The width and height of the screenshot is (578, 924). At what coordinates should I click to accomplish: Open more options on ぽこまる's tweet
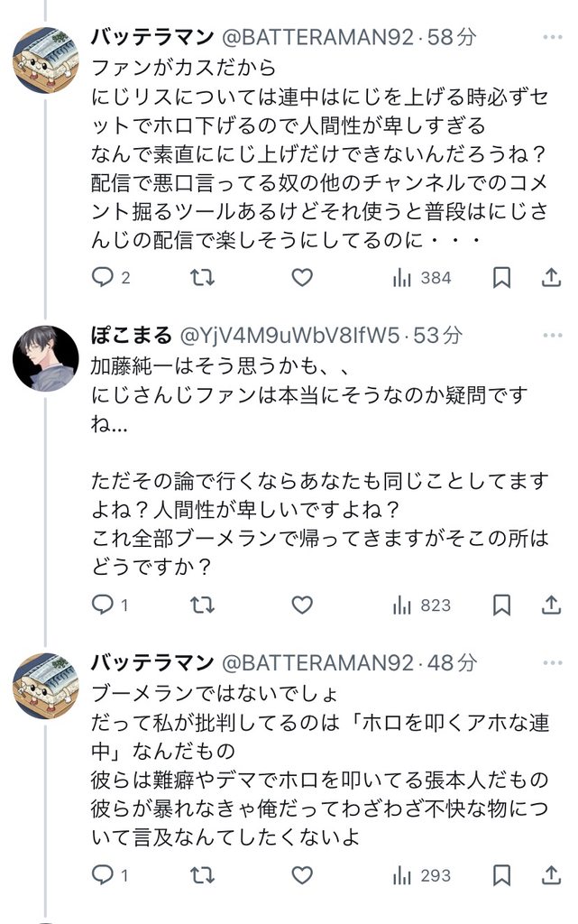click(x=551, y=336)
